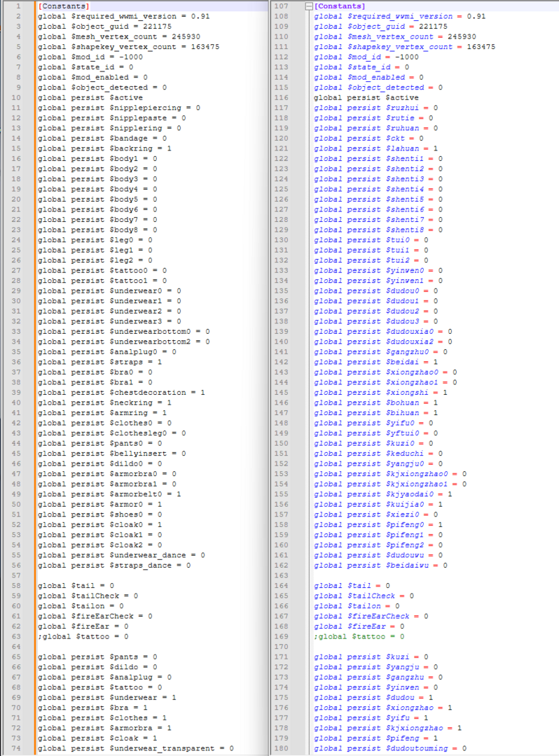Click line number 170 in right pane margin
This screenshot has width=559, height=756.
coord(281,647)
